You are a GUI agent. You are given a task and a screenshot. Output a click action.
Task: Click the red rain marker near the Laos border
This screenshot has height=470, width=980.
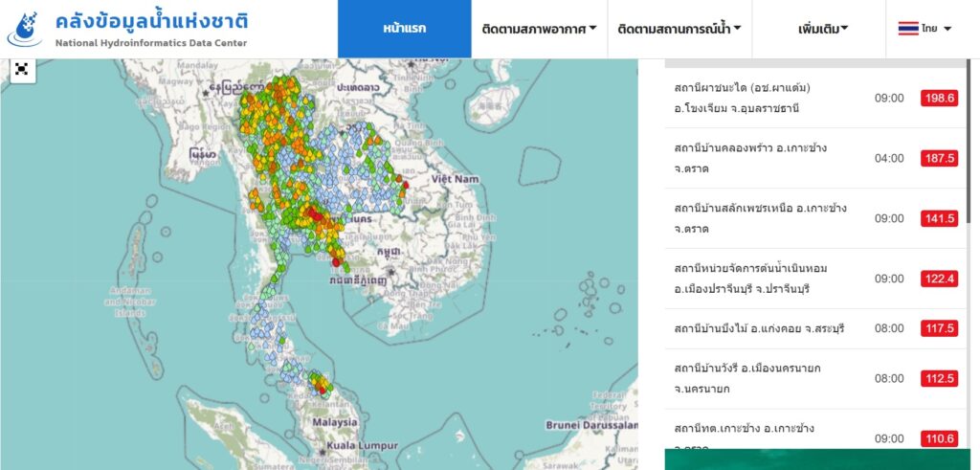[405, 185]
